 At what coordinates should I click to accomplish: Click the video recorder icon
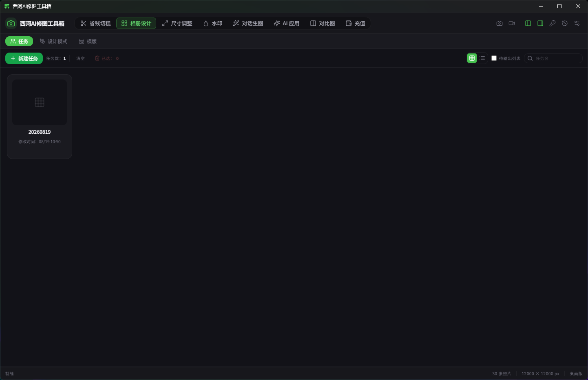(512, 23)
